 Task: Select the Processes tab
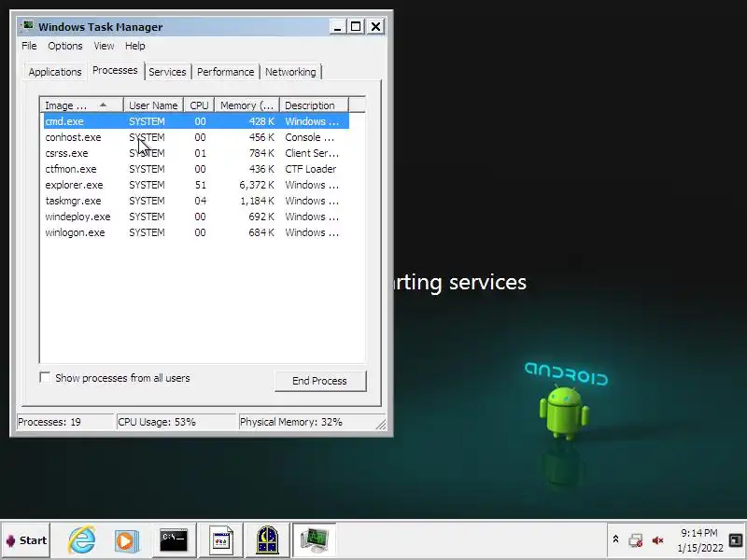click(x=115, y=71)
